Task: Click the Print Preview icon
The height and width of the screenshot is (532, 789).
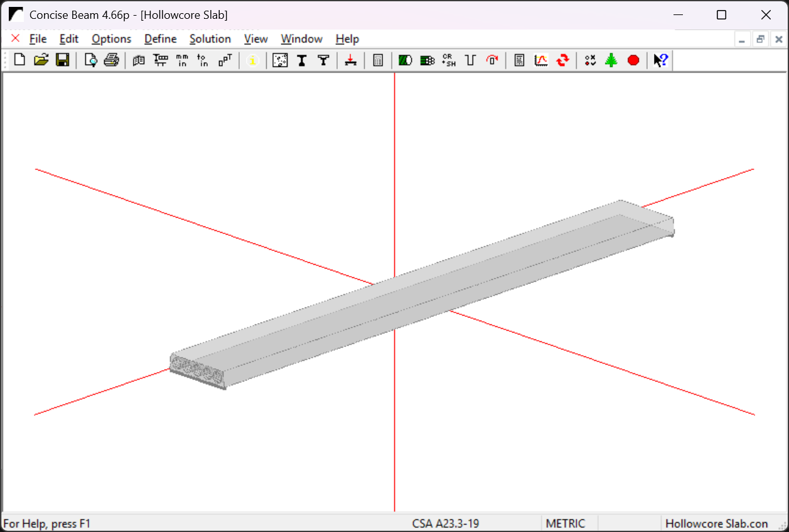Action: [x=90, y=60]
